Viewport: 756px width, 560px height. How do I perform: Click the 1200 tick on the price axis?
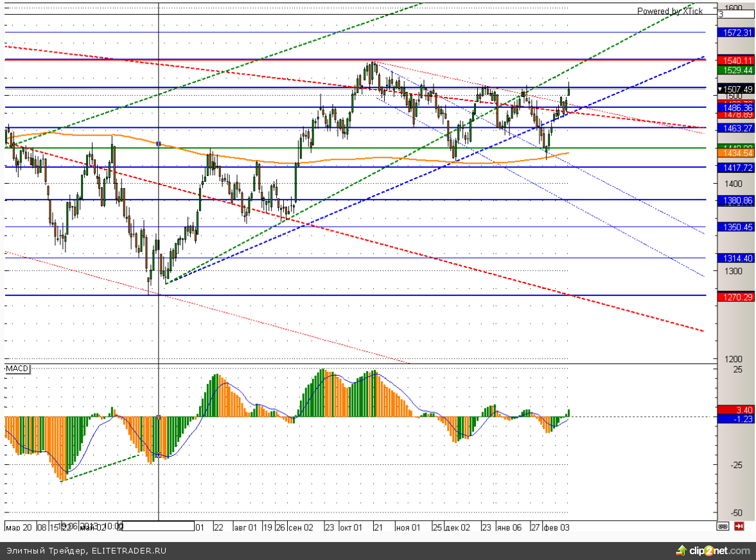733,359
